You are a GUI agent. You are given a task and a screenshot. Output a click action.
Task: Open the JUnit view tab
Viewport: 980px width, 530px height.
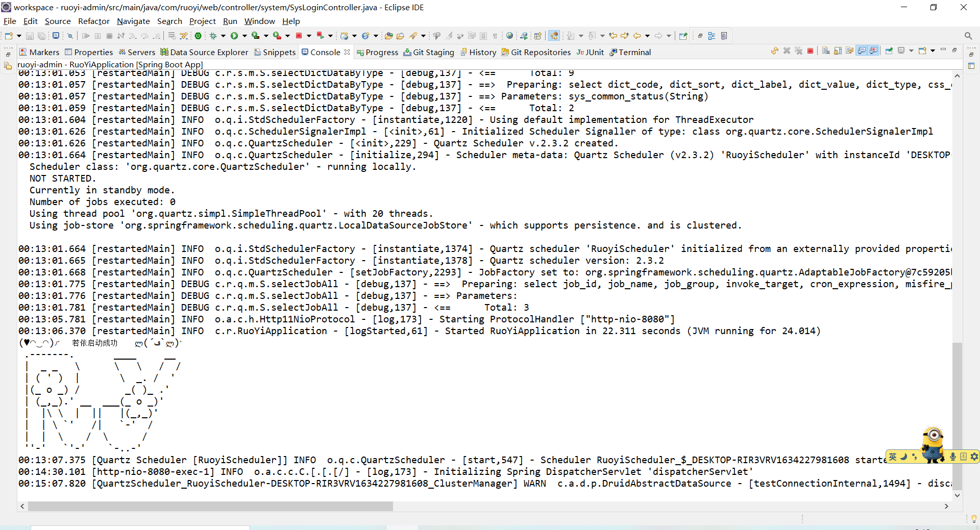590,52
